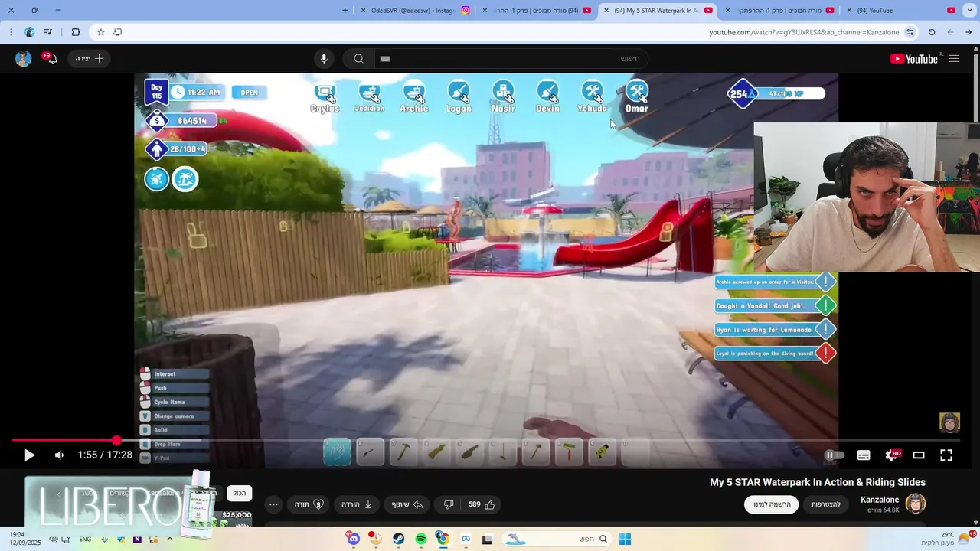This screenshot has height=551, width=980.
Task: Switch to (94) מורה מבוכים פרק 1 tab
Action: (x=537, y=11)
